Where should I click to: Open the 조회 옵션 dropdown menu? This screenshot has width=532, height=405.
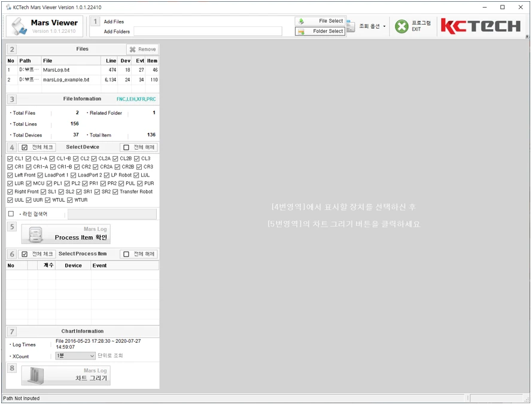click(x=372, y=26)
